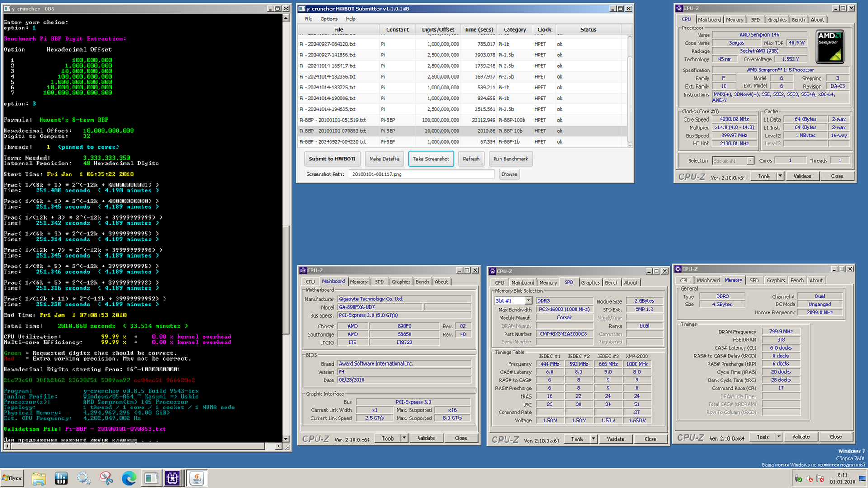Click Browse button next to screenshot path
868x488 pixels.
[509, 174]
